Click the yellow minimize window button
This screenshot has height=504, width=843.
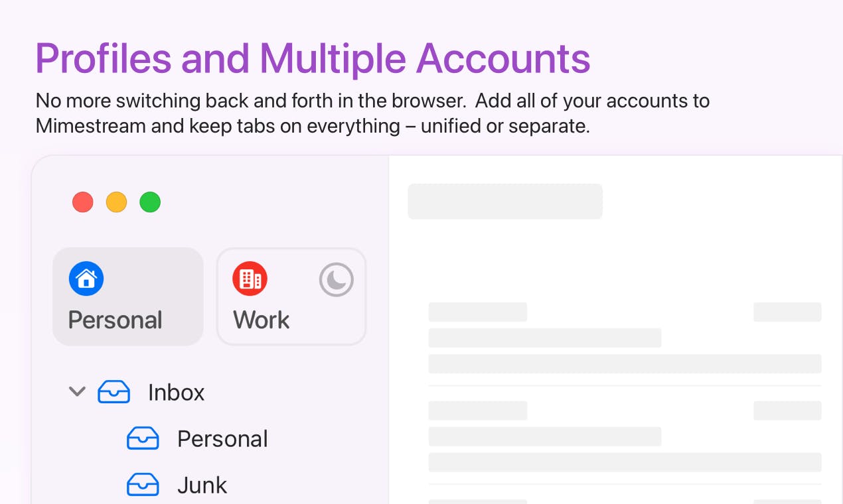pos(117,202)
